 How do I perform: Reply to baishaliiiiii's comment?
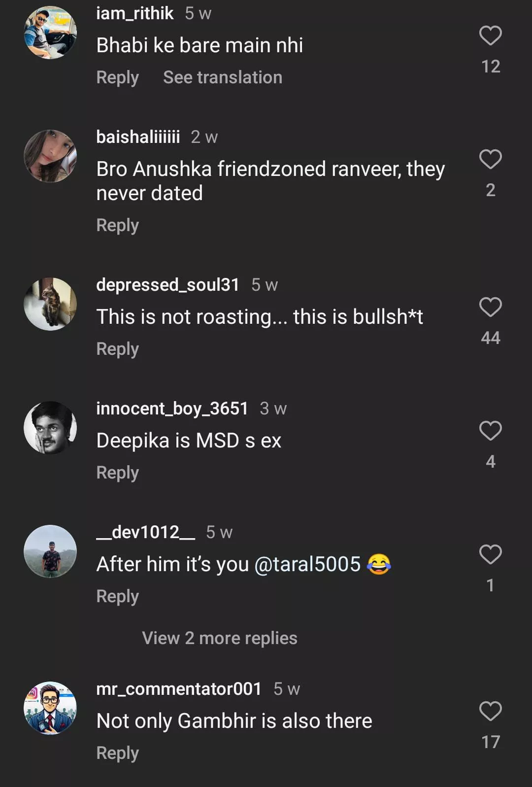point(117,225)
